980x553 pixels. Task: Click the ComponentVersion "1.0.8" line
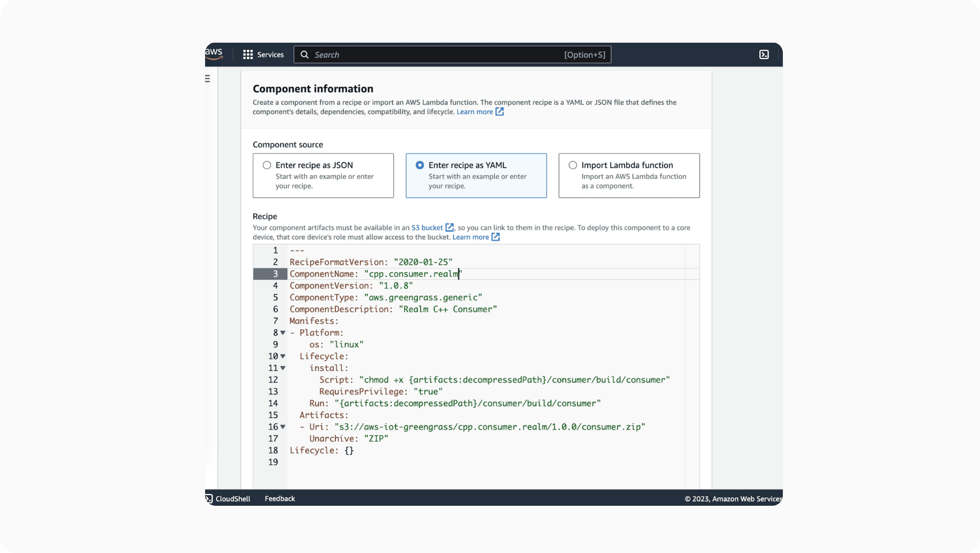(x=351, y=286)
